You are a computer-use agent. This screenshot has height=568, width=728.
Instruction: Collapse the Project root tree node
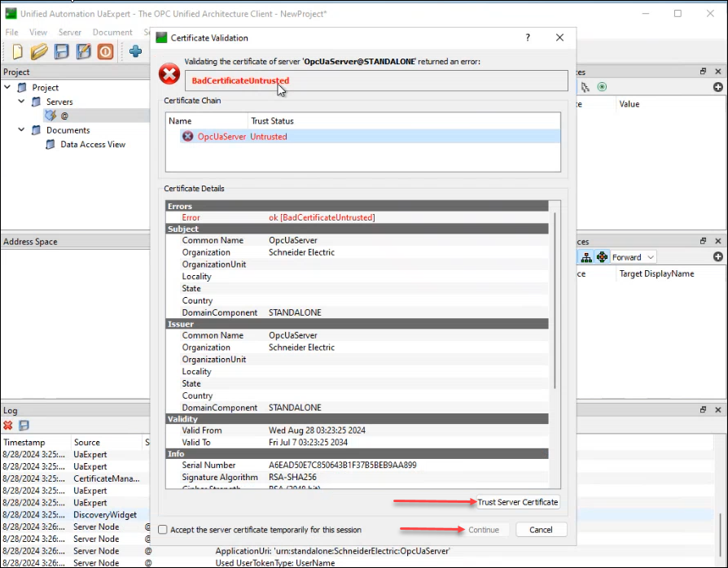click(x=7, y=87)
